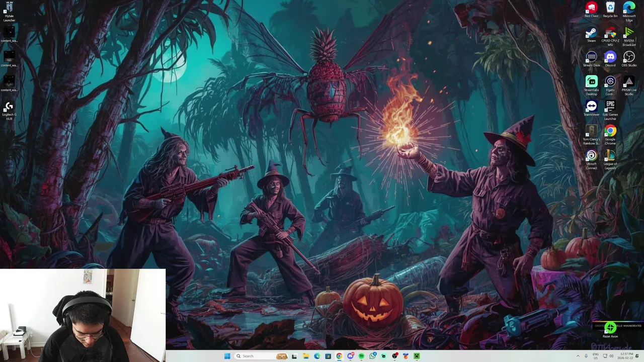Open the Logitech G HUB shortcut
This screenshot has width=644, height=362.
(x=9, y=111)
